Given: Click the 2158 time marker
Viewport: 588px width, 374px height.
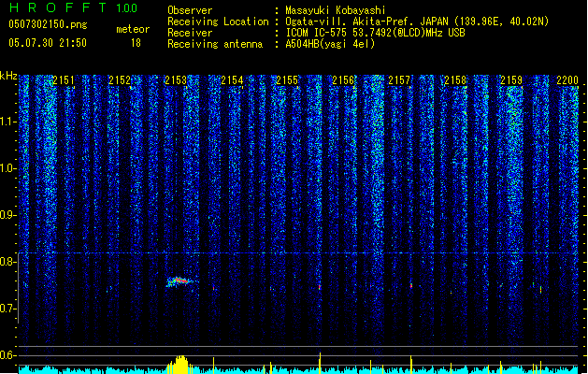Looking at the screenshot, I should [455, 80].
